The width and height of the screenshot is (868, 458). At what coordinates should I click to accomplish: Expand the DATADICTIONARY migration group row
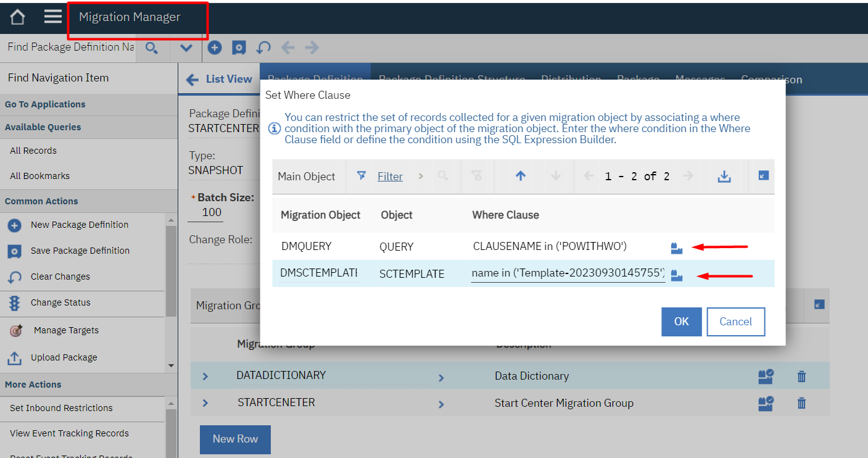(204, 376)
